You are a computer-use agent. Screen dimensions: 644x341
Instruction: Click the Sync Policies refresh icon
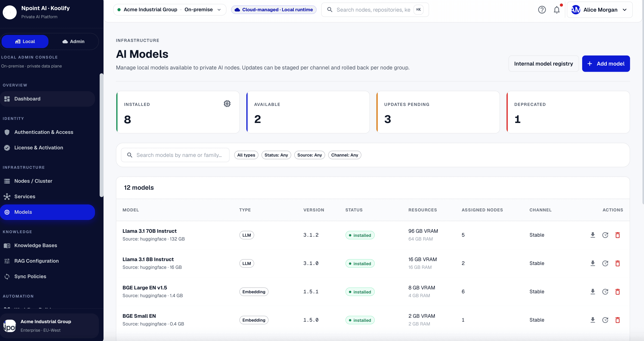pos(7,276)
